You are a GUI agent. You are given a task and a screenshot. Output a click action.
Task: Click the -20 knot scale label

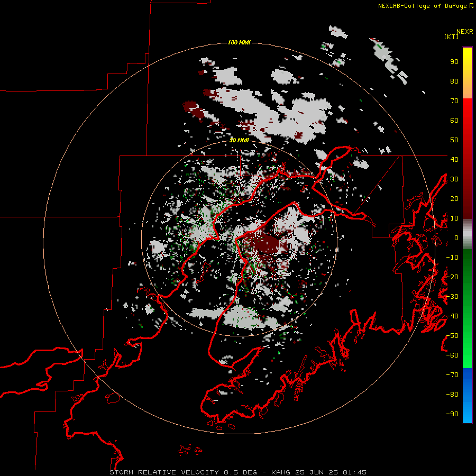[x=452, y=277]
